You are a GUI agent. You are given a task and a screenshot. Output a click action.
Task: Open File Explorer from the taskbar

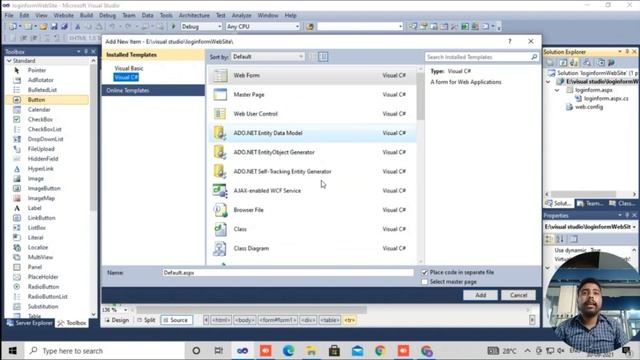click(x=311, y=351)
